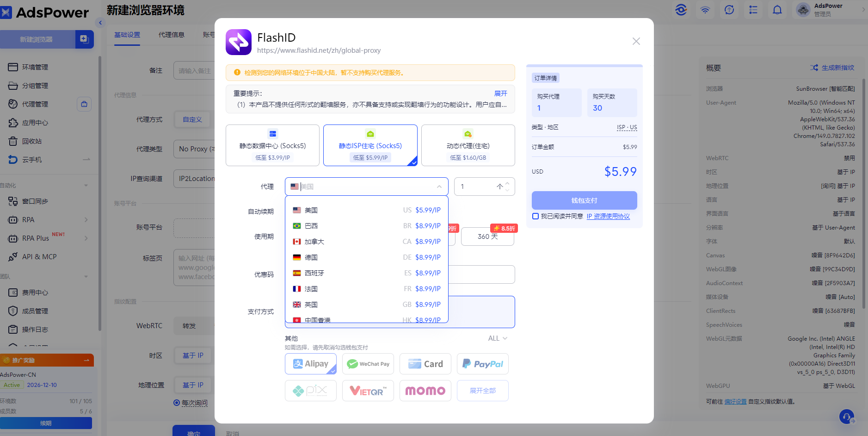Select PayPal payment method
Viewport: 868px width, 436px height.
point(483,364)
